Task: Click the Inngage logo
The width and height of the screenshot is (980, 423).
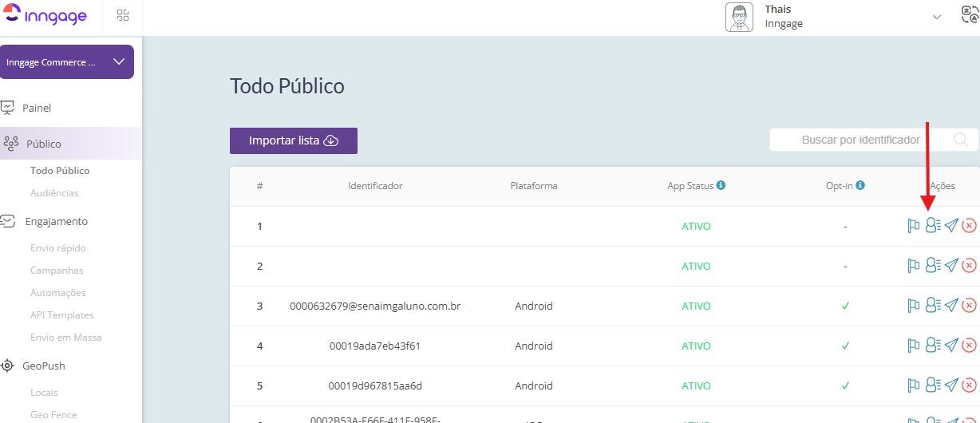Action: pos(45,15)
